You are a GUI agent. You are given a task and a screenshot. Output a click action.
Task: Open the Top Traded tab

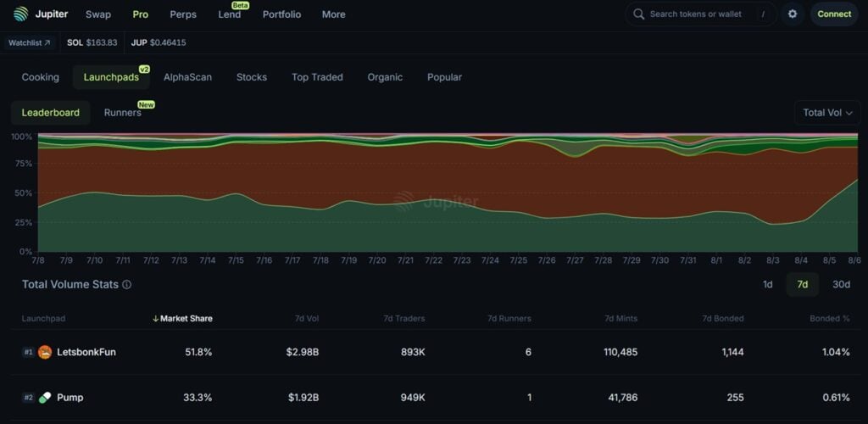[x=317, y=77]
